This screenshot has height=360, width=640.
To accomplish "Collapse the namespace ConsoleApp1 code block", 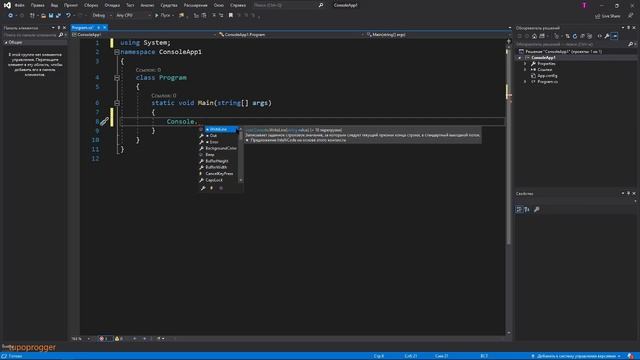I will point(117,52).
